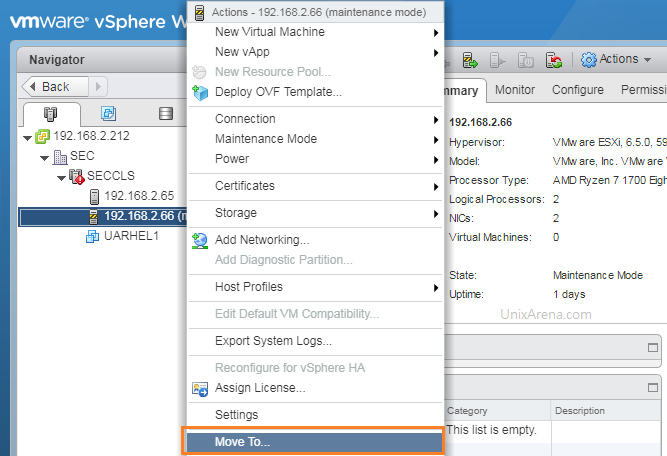This screenshot has width=667, height=456.
Task: Click the Deploy OVF Template icon
Action: click(200, 92)
